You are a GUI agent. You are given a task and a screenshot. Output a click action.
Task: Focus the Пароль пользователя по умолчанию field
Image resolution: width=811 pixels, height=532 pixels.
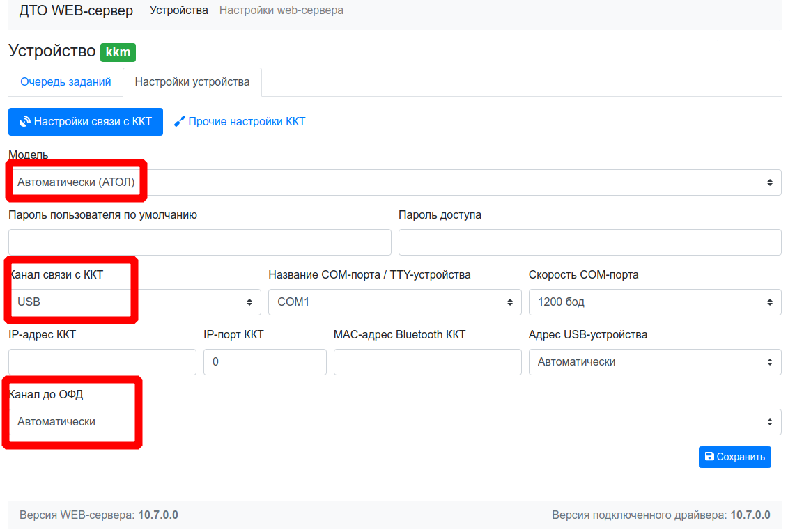(x=199, y=242)
